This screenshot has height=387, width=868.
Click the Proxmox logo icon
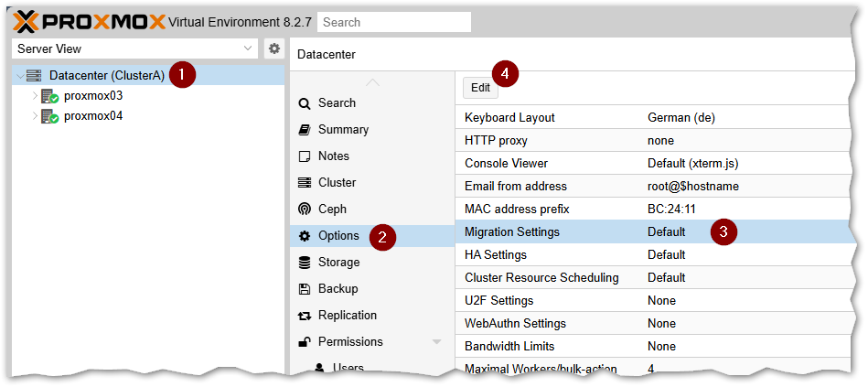[27, 21]
